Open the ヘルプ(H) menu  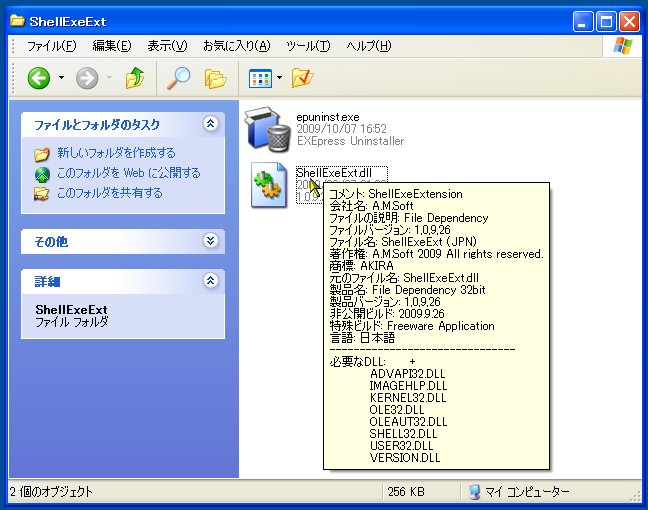pyautogui.click(x=368, y=45)
